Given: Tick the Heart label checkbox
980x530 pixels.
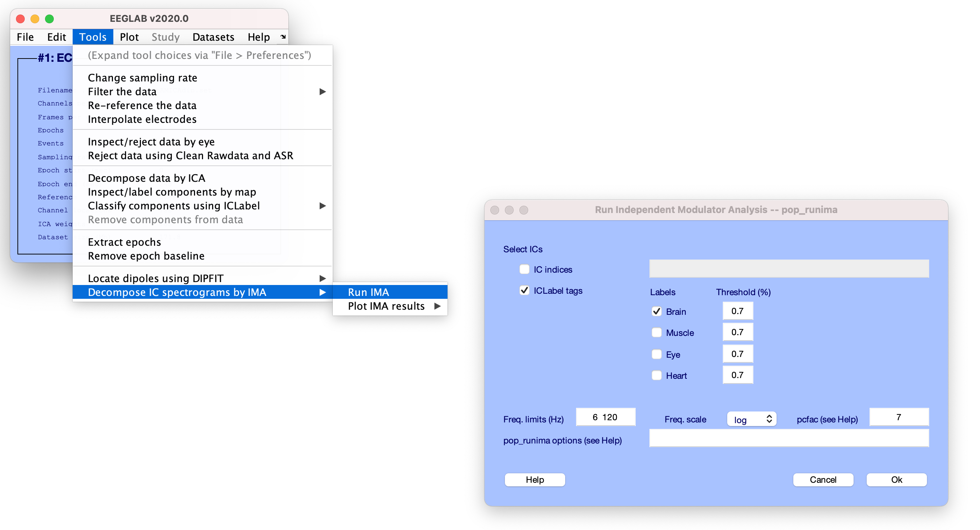Looking at the screenshot, I should click(656, 376).
